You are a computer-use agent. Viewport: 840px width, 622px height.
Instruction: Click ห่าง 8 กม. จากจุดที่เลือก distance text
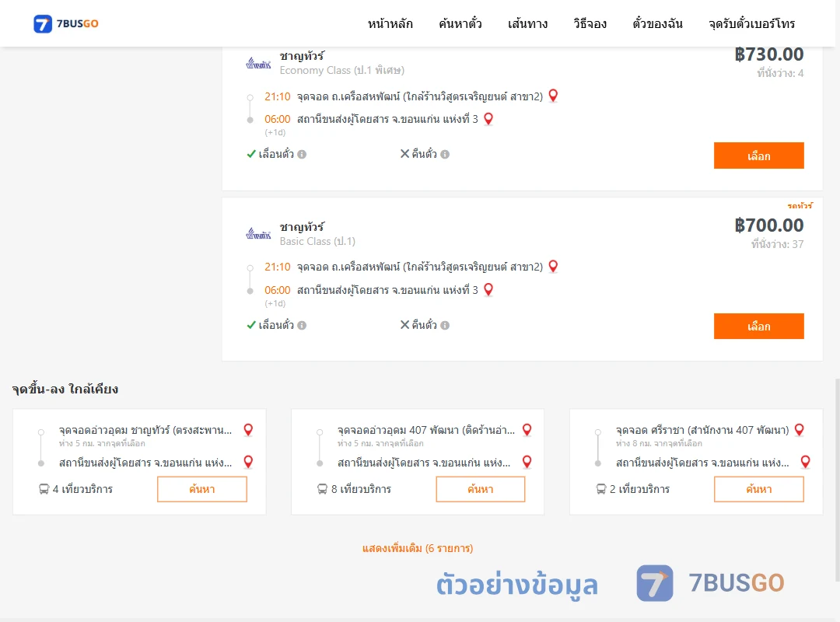pos(659,444)
